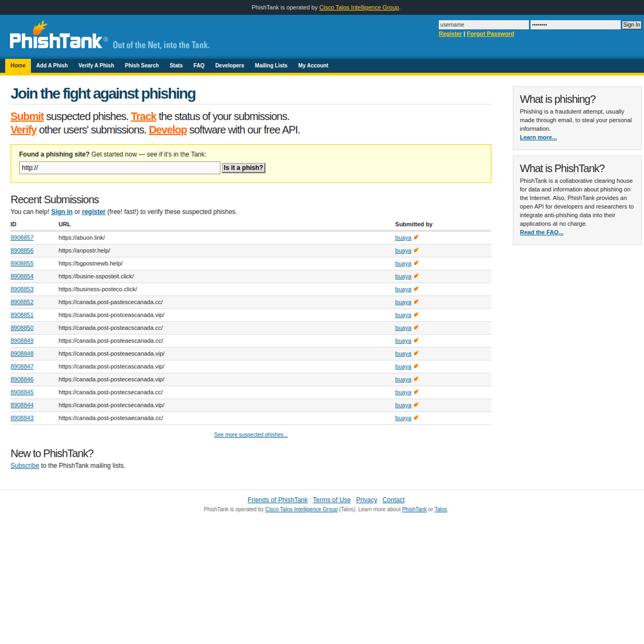Viewport: 644px width, 644px height.
Task: Go to Add A Phish
Action: click(52, 66)
